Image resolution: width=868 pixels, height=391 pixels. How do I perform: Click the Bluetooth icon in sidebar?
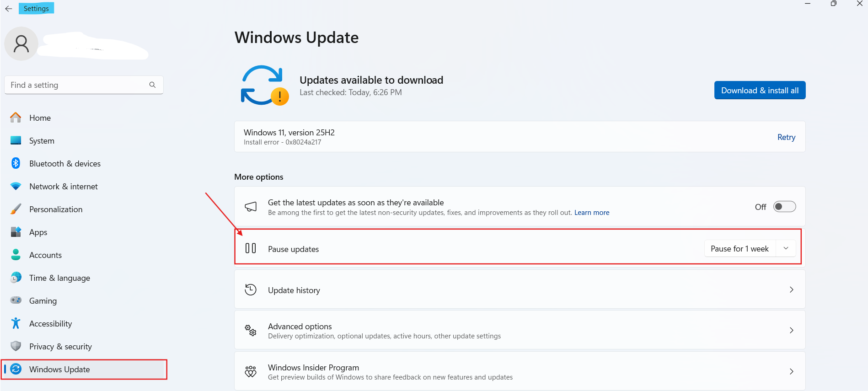pyautogui.click(x=16, y=163)
